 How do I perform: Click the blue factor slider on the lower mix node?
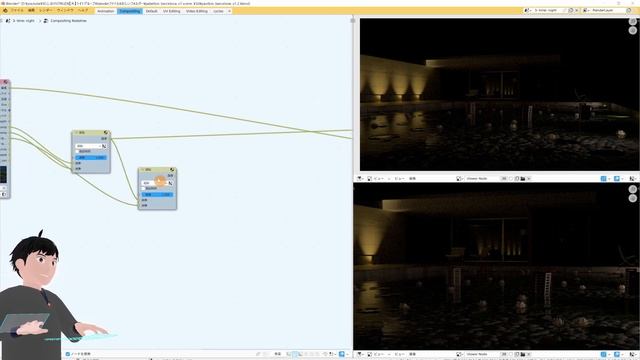pos(158,195)
